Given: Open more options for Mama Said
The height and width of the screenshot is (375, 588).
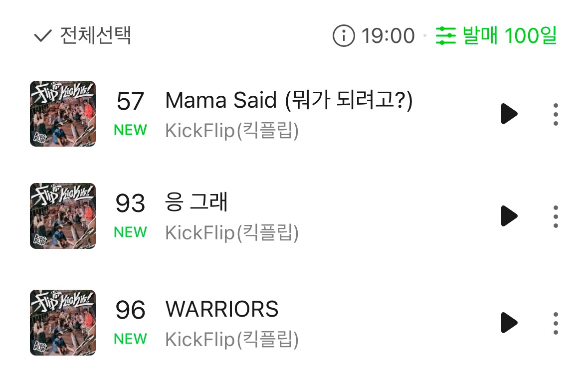Looking at the screenshot, I should click(556, 114).
